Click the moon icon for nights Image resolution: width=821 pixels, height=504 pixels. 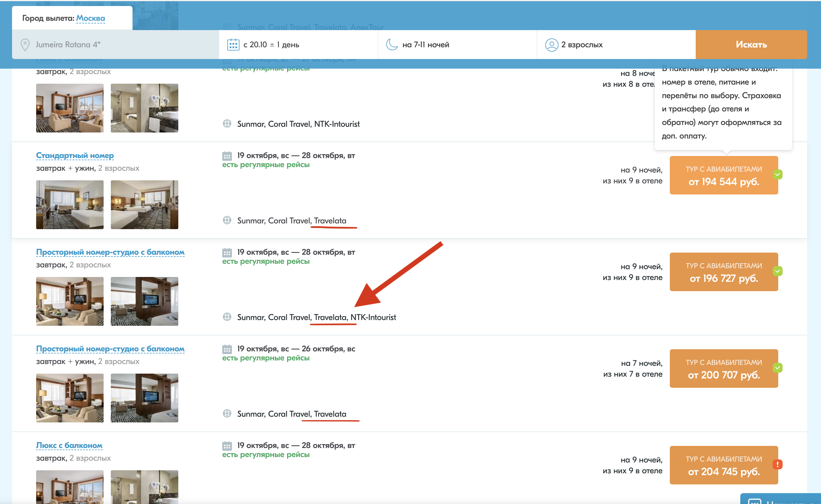[x=392, y=44]
